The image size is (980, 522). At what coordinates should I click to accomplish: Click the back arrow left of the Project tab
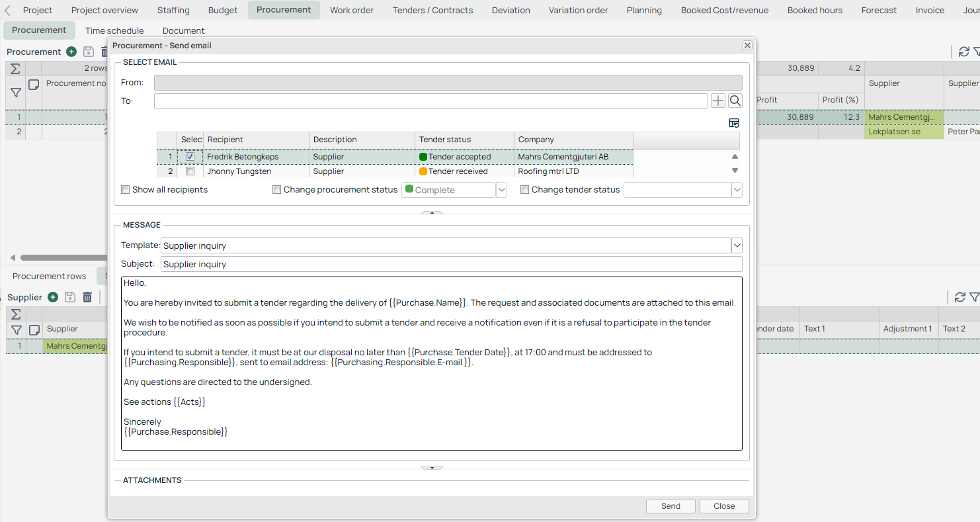7,10
